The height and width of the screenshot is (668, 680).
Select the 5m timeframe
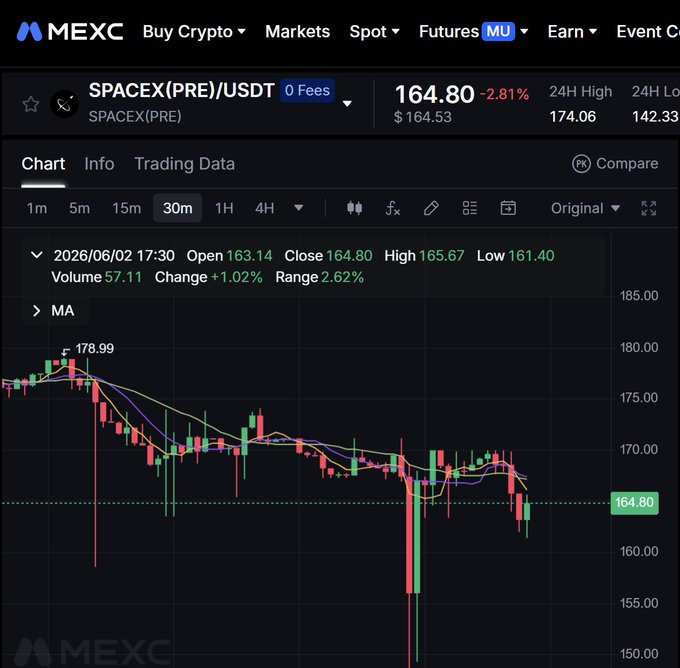80,208
